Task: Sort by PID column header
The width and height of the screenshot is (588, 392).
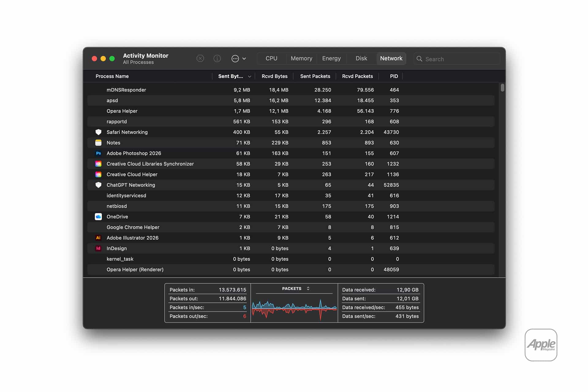Action: click(394, 76)
